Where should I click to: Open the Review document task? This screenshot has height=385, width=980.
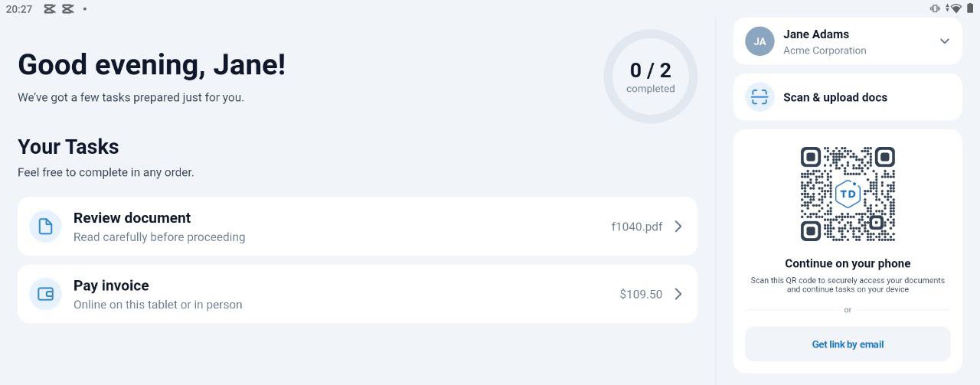tap(306, 227)
